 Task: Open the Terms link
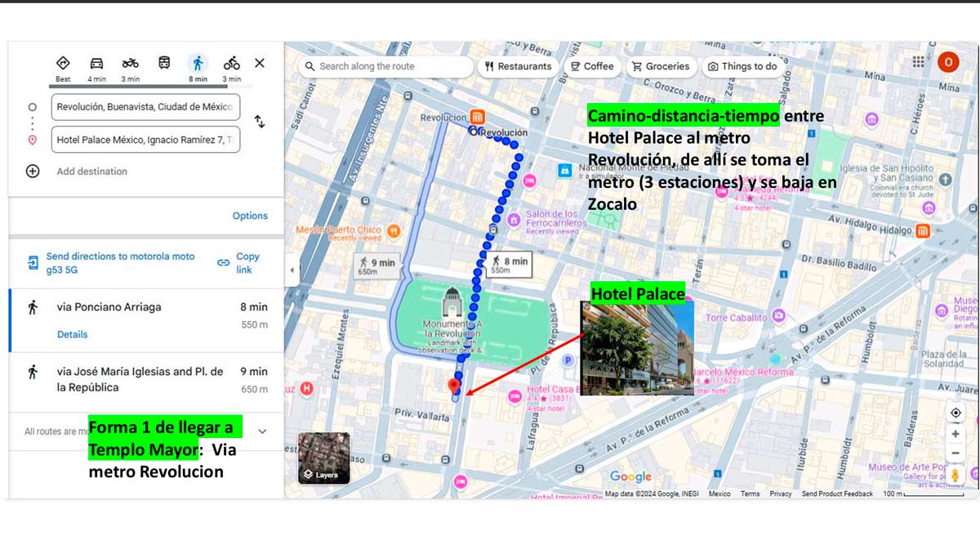pos(751,494)
